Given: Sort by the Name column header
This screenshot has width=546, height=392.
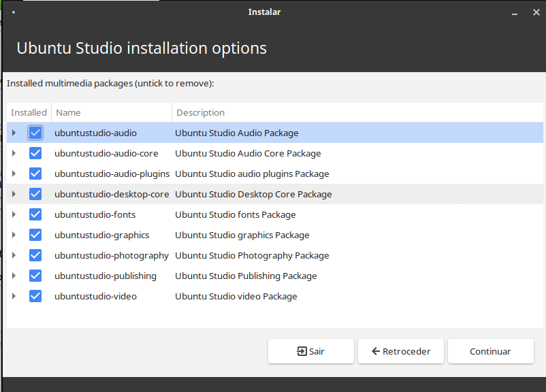Looking at the screenshot, I should (x=112, y=112).
